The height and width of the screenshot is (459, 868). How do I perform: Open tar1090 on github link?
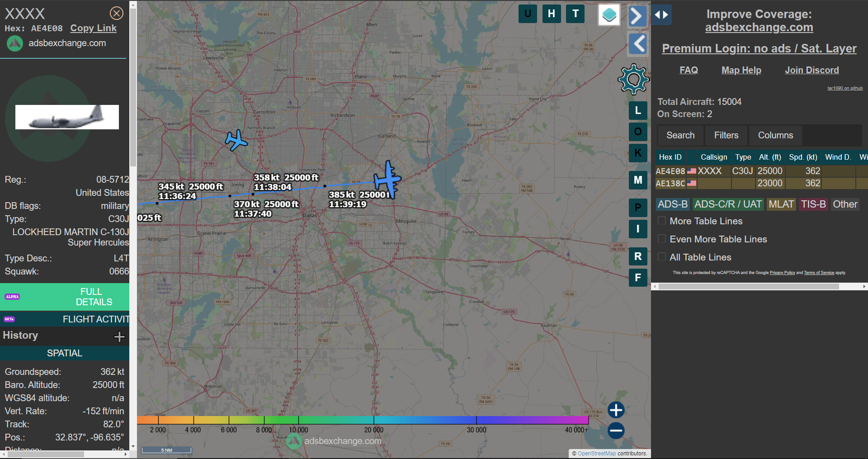tap(845, 88)
